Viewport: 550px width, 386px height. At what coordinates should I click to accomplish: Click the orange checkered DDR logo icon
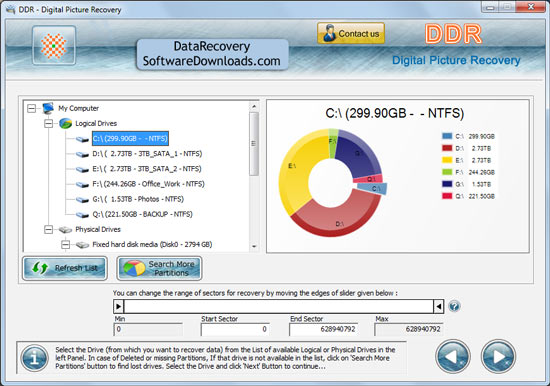coord(54,46)
